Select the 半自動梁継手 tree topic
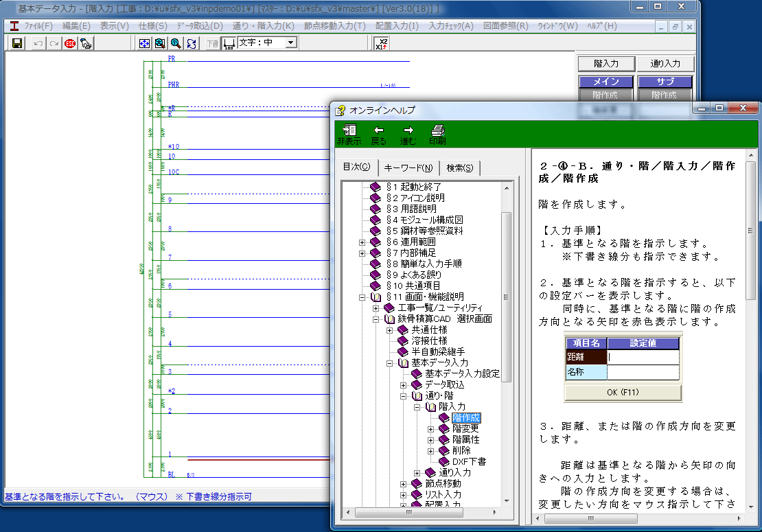The height and width of the screenshot is (532, 762). [438, 351]
